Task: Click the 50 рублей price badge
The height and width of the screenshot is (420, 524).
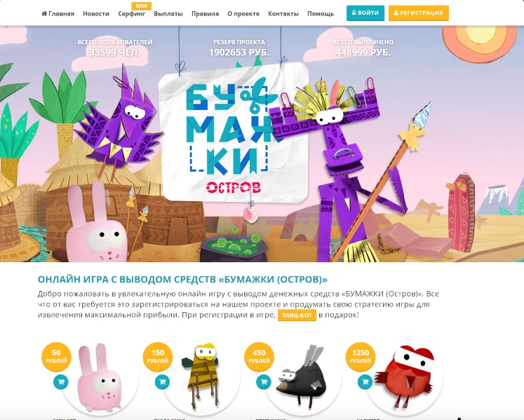Action: click(x=57, y=357)
